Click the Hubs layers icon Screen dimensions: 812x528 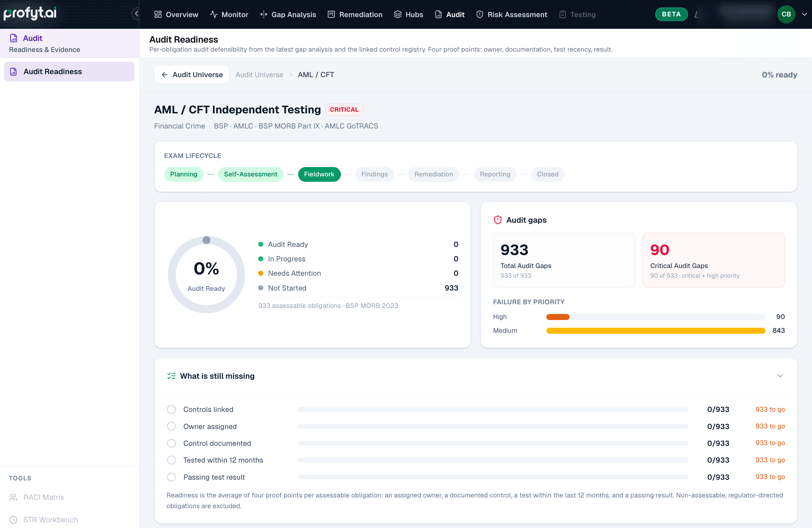point(398,14)
